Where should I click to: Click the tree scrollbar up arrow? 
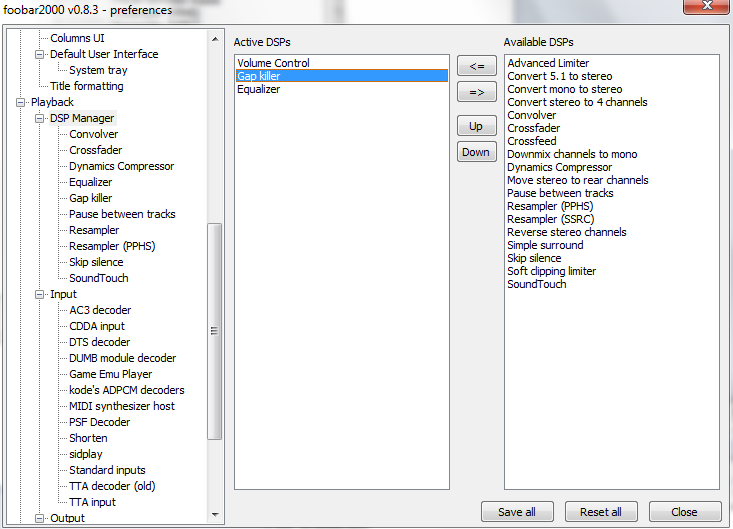[x=215, y=39]
